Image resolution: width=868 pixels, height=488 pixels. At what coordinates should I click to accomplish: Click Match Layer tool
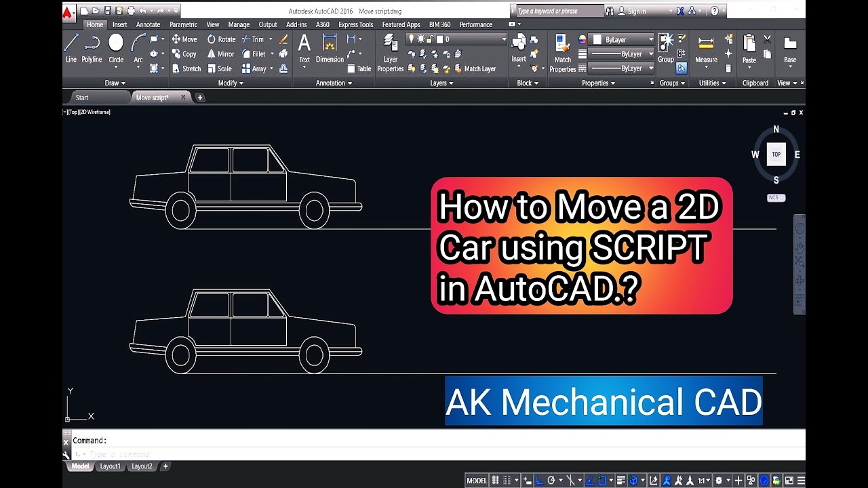pos(475,68)
